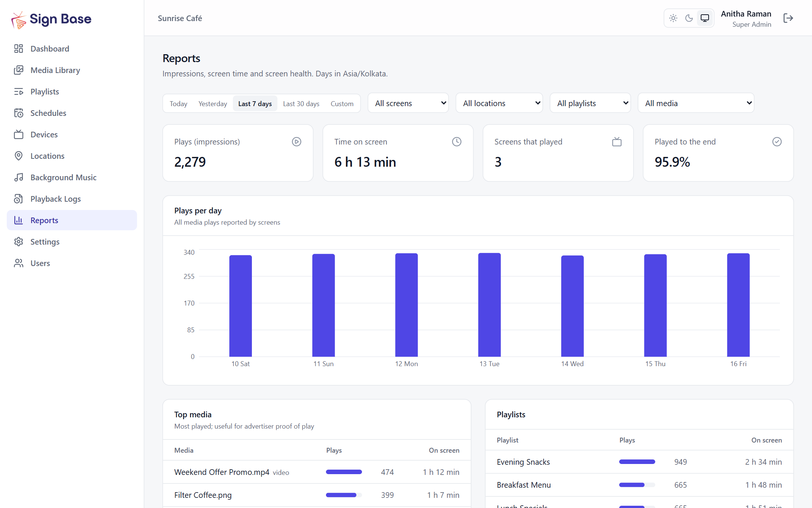
Task: Select system theme monitor toggle
Action: click(x=705, y=18)
